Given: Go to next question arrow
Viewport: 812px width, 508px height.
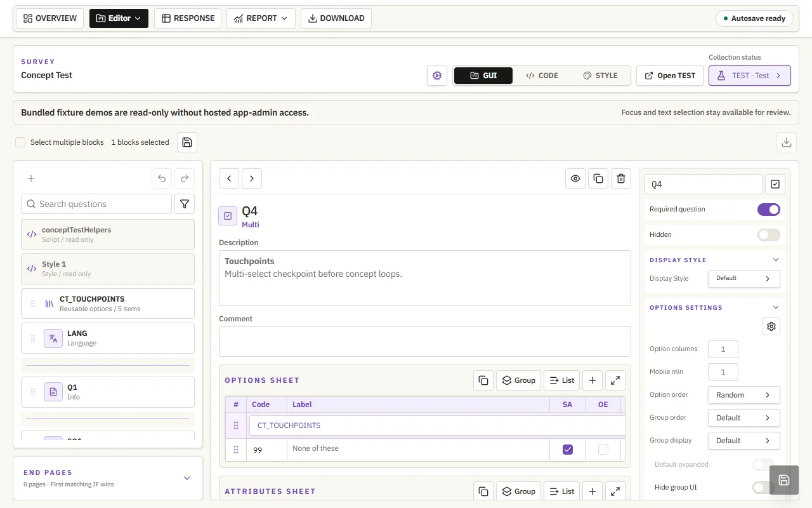Looking at the screenshot, I should point(252,178).
